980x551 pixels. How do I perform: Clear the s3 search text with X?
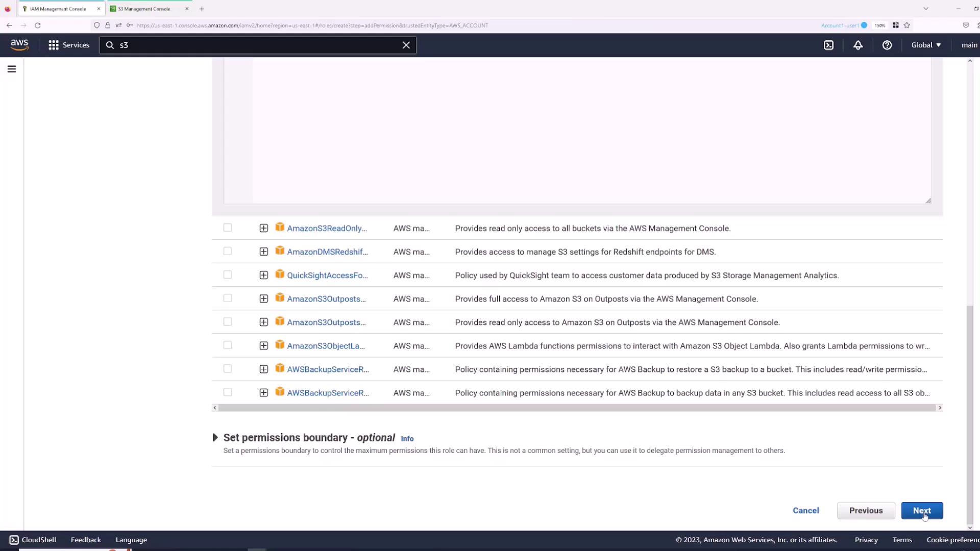point(406,45)
